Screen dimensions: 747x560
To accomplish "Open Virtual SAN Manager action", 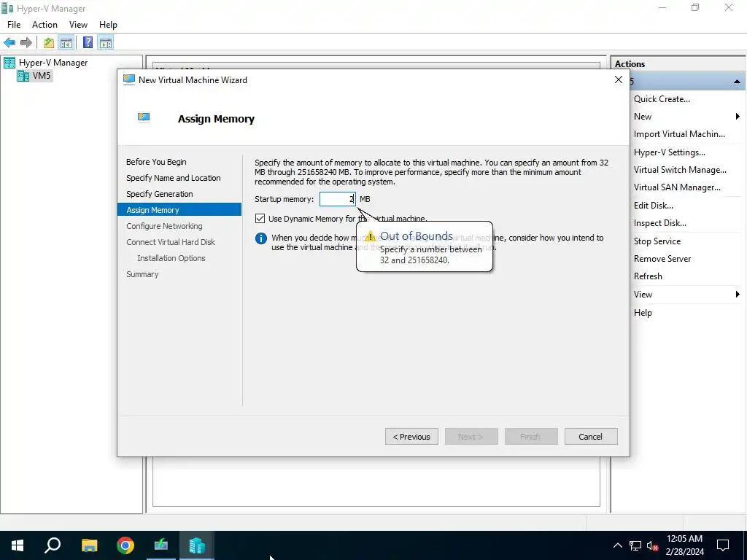I will [x=677, y=187].
